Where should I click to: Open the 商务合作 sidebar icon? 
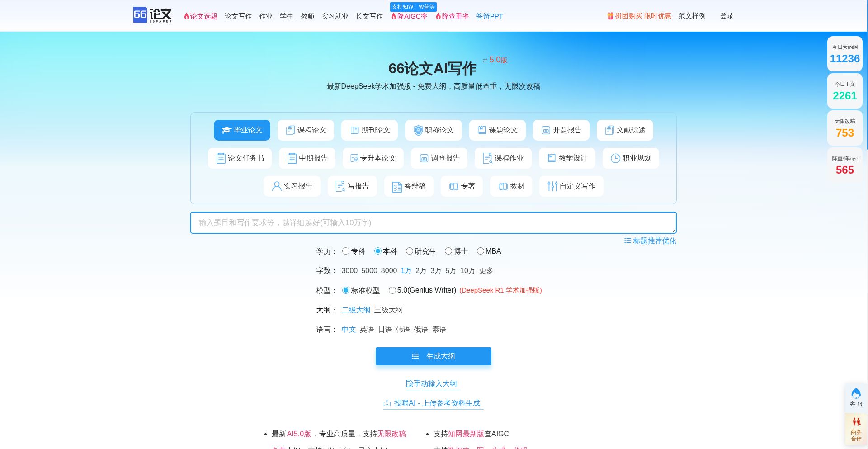coord(857,421)
